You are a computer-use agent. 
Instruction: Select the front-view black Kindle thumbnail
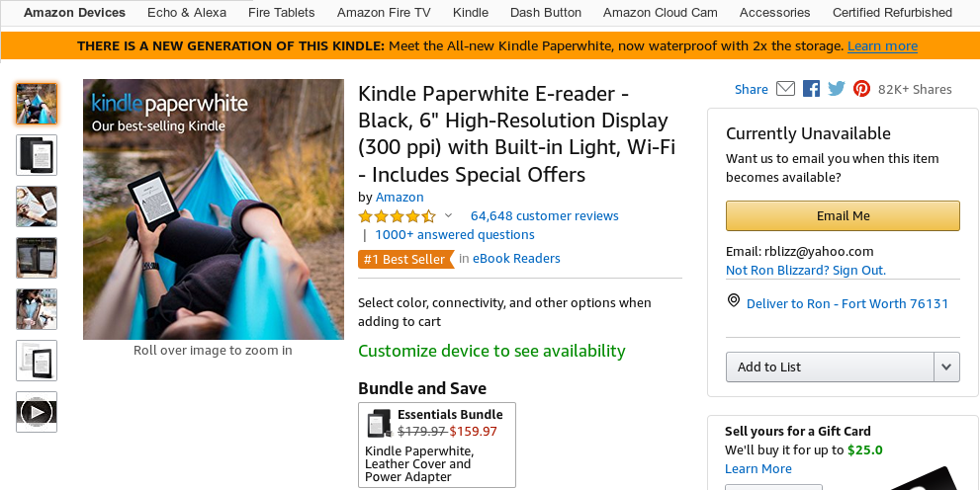tap(37, 155)
